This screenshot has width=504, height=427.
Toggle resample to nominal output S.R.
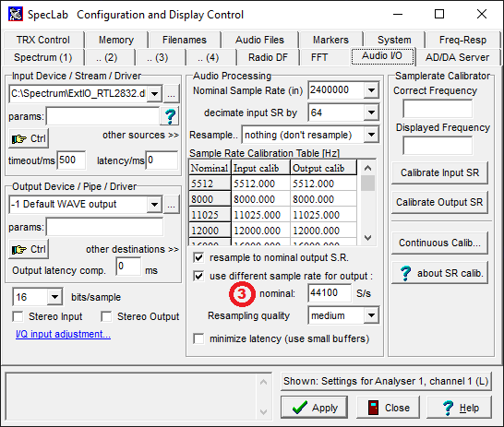click(x=198, y=257)
